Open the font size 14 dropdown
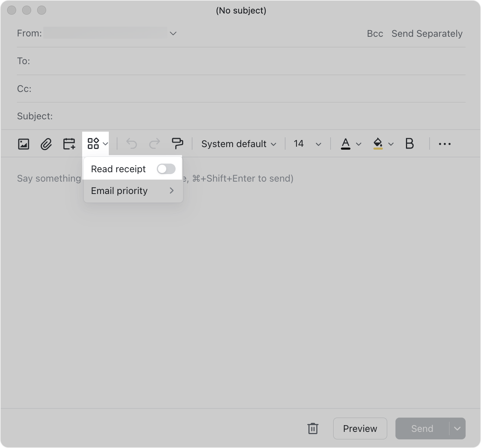Image resolution: width=481 pixels, height=448 pixels. click(x=307, y=144)
